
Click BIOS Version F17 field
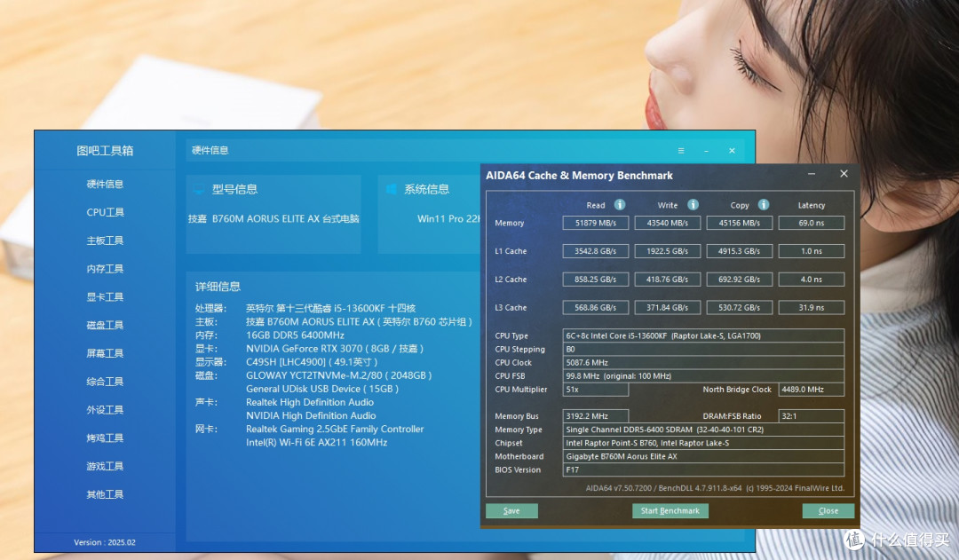[x=703, y=470]
